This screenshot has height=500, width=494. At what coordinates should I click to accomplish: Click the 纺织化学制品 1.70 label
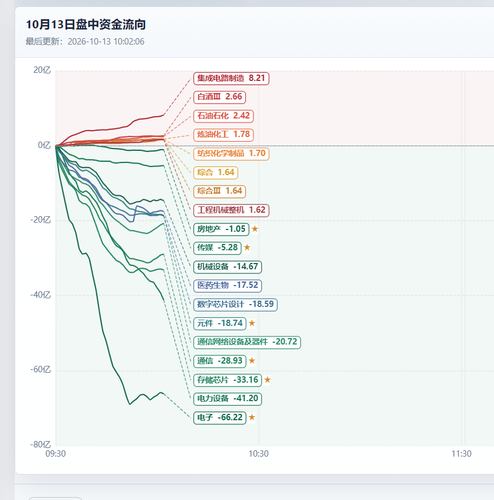coord(231,154)
